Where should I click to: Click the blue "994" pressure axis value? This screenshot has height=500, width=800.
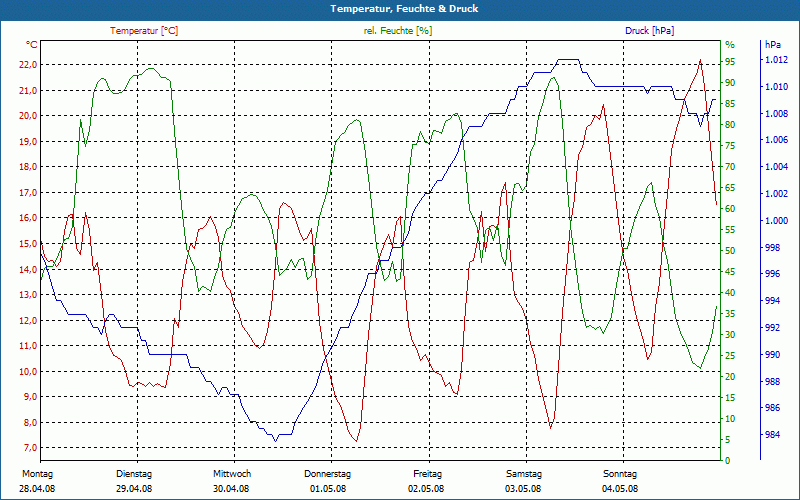771,301
